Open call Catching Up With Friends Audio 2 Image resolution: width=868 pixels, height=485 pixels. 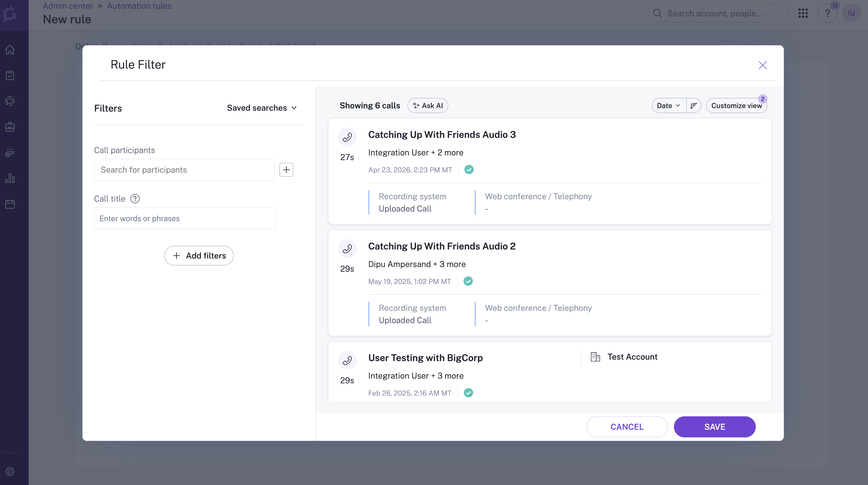[x=442, y=246]
